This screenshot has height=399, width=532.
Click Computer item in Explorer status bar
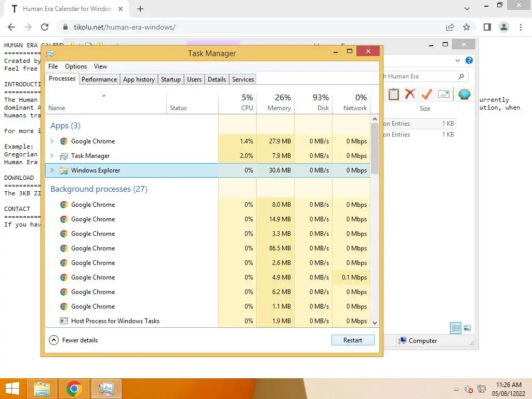418,341
